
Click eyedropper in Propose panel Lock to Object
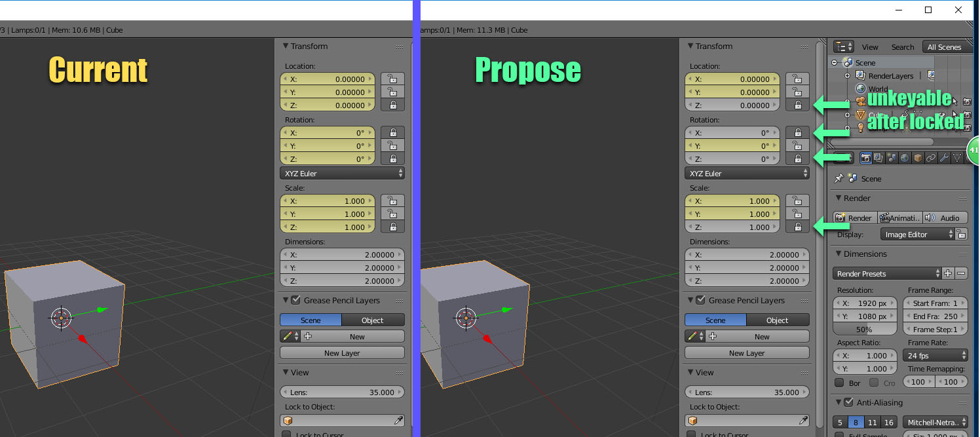[x=803, y=421]
